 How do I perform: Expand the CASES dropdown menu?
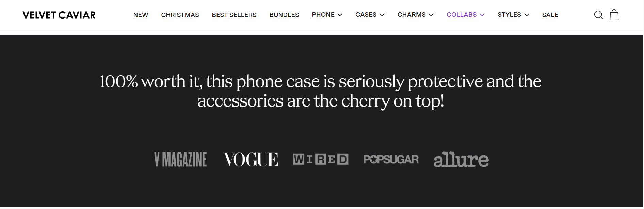point(369,15)
